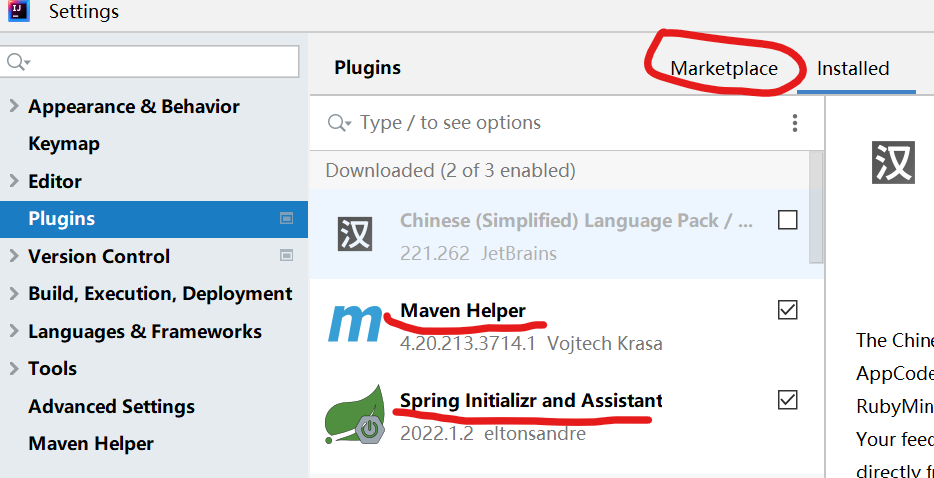This screenshot has width=934, height=478.
Task: Uncheck Spring Initializr and Assistant plugin
Action: (787, 400)
